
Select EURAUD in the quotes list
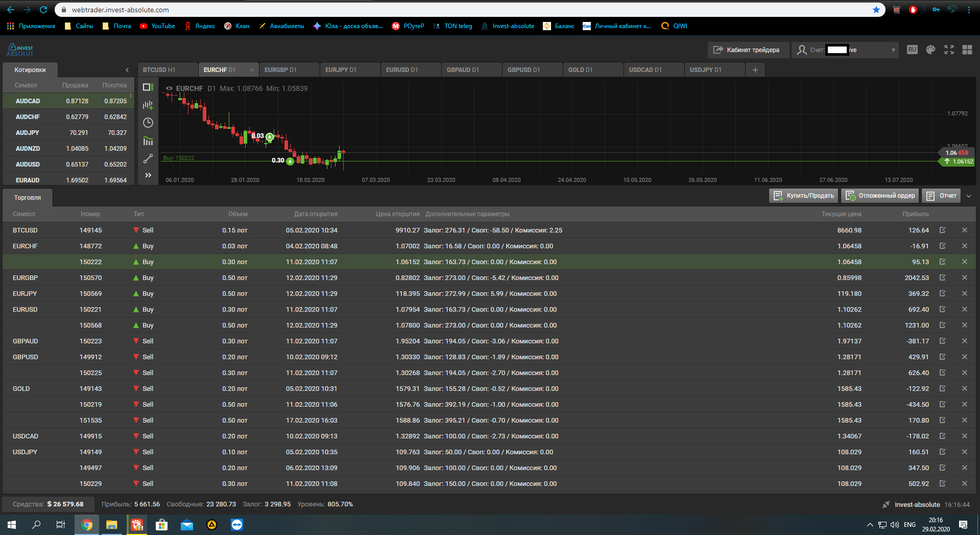[68, 180]
